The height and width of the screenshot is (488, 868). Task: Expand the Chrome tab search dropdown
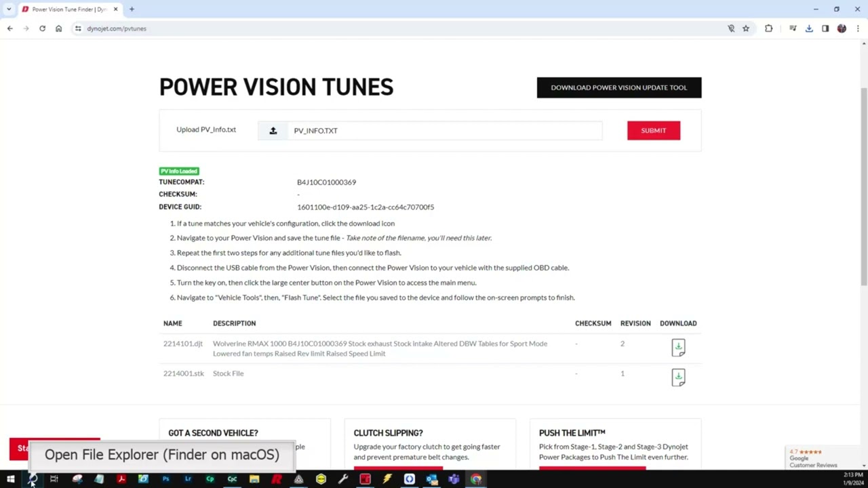tap(9, 9)
